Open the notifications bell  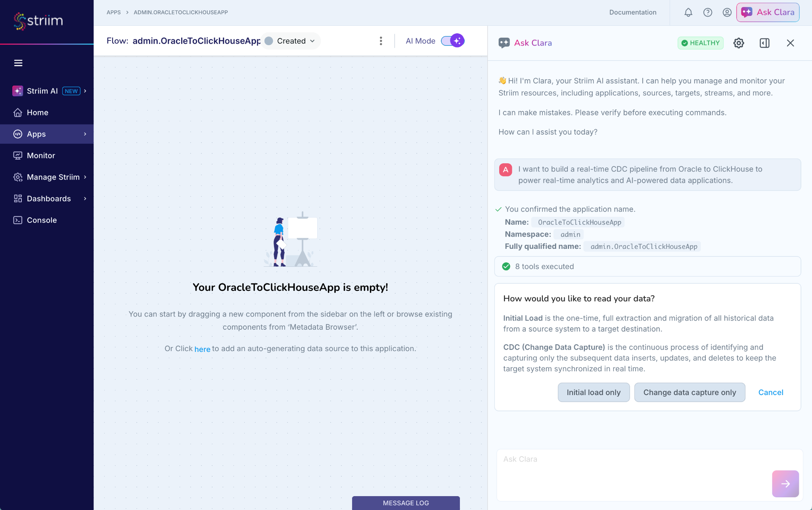point(688,12)
